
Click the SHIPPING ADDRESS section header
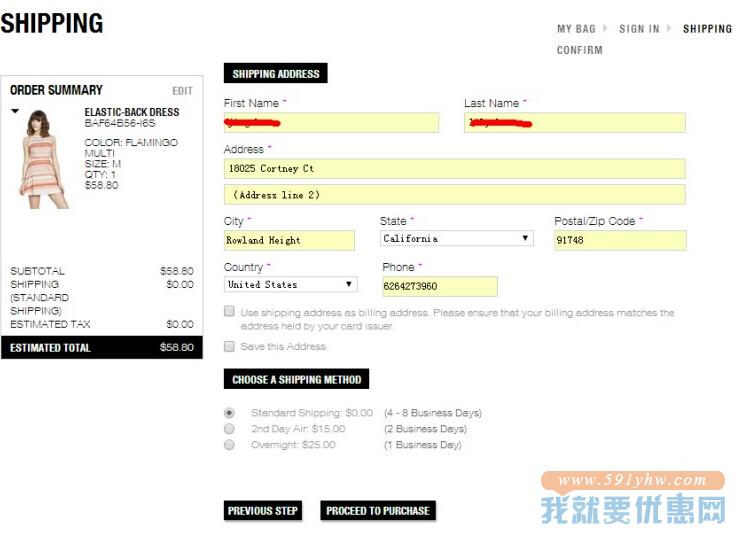coord(276,73)
